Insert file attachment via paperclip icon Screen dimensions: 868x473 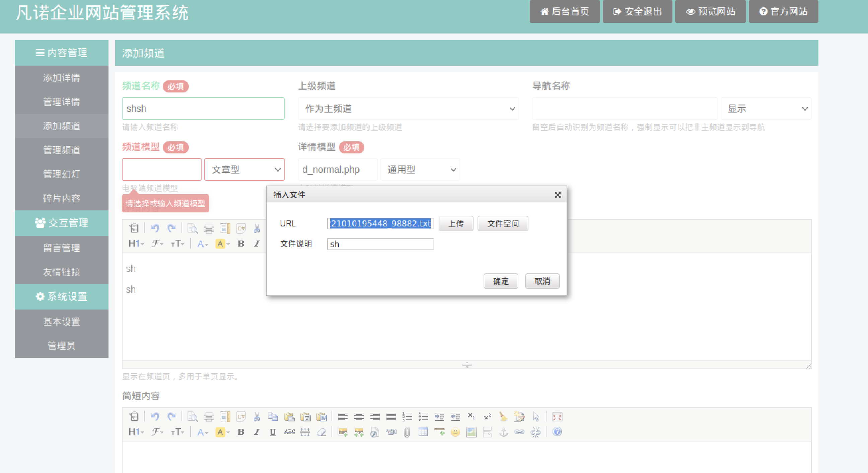coord(407,432)
